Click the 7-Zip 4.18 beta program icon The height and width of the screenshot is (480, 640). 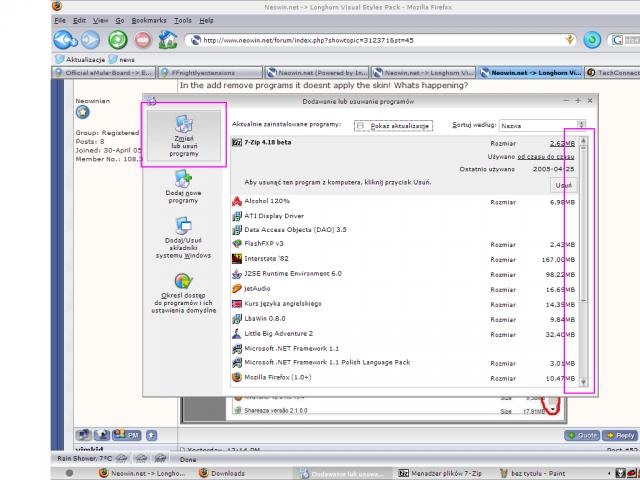[x=237, y=142]
